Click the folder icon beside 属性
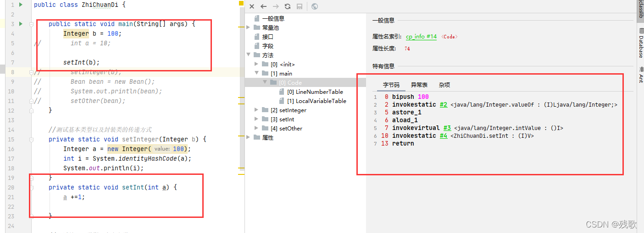This screenshot has height=233, width=644. (x=257, y=137)
